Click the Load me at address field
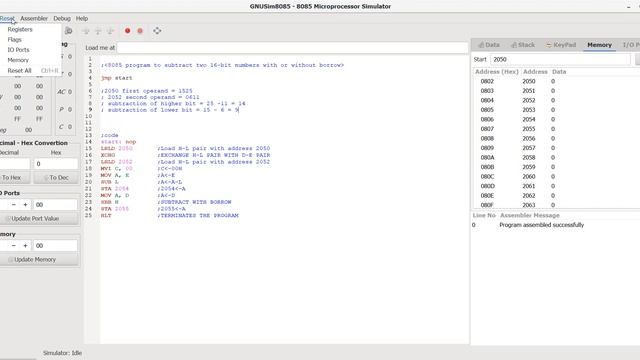Image resolution: width=640 pixels, height=360 pixels. tap(292, 48)
